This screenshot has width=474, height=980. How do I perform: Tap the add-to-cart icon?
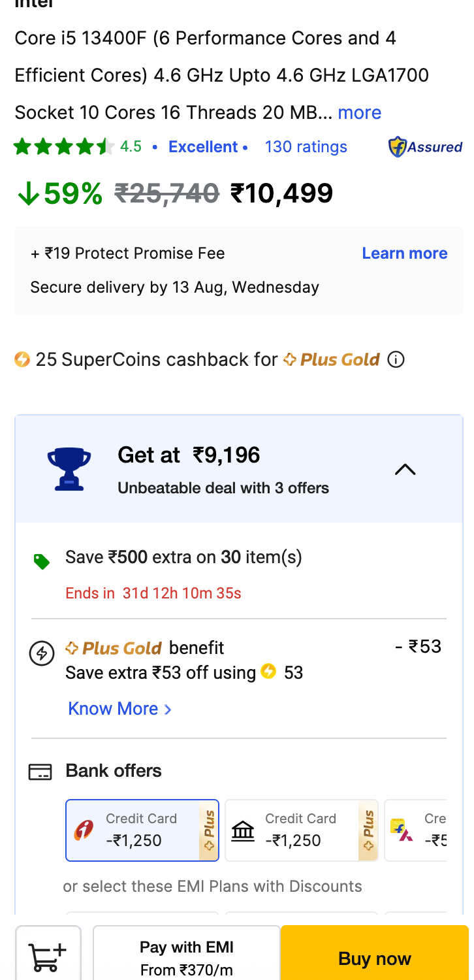[x=48, y=956]
